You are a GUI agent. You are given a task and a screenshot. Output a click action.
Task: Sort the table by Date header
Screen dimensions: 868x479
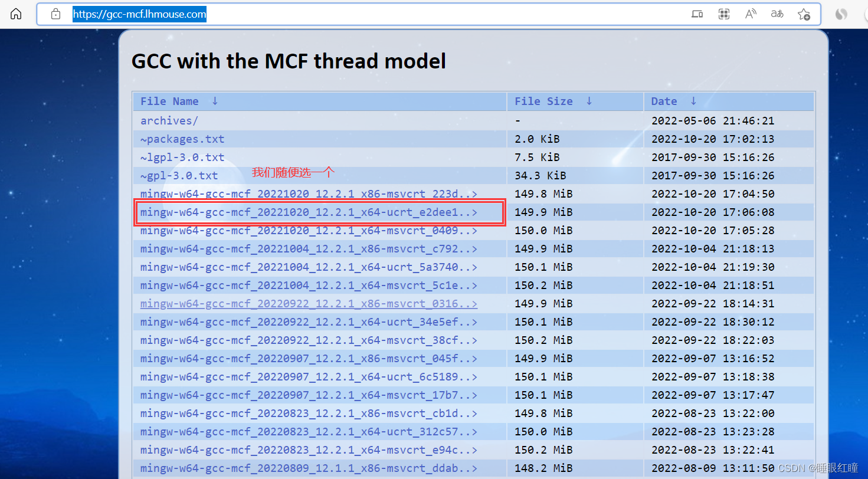point(664,101)
